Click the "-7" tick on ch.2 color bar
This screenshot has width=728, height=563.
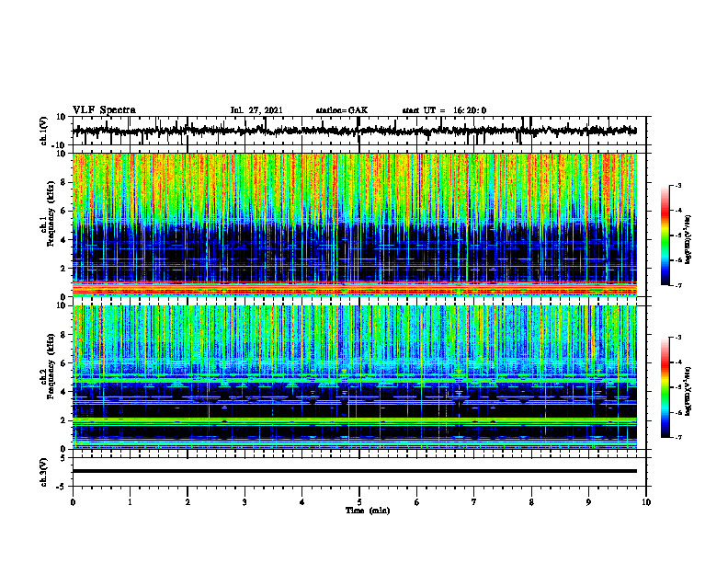tap(677, 437)
